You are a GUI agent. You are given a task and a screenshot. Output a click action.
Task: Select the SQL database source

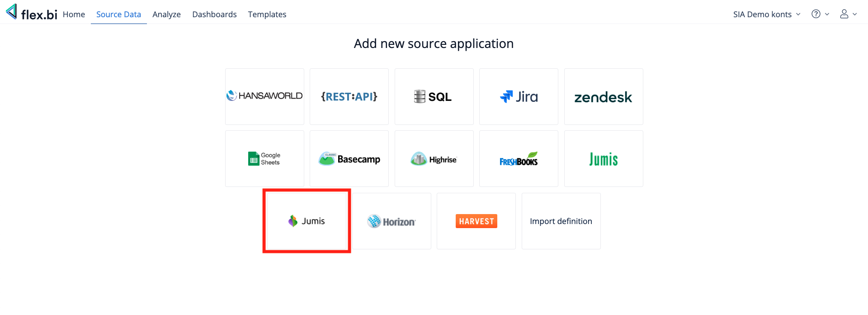pyautogui.click(x=434, y=96)
